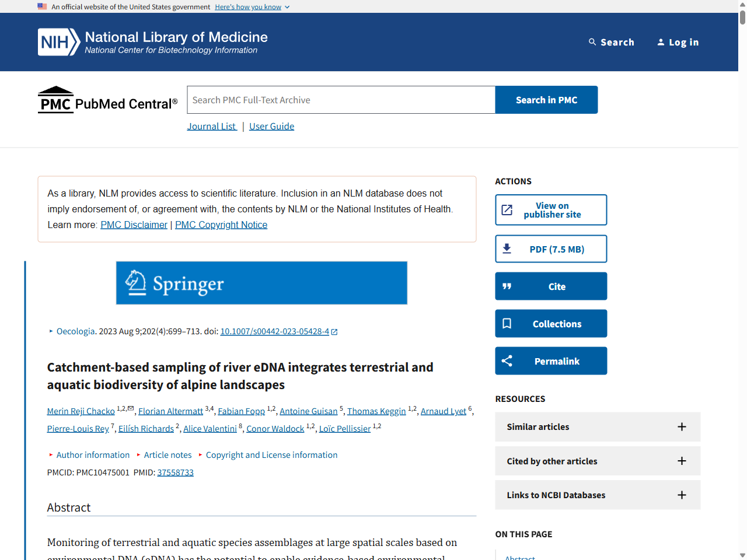Click the PMCID: PMC10475001 text

tap(88, 473)
